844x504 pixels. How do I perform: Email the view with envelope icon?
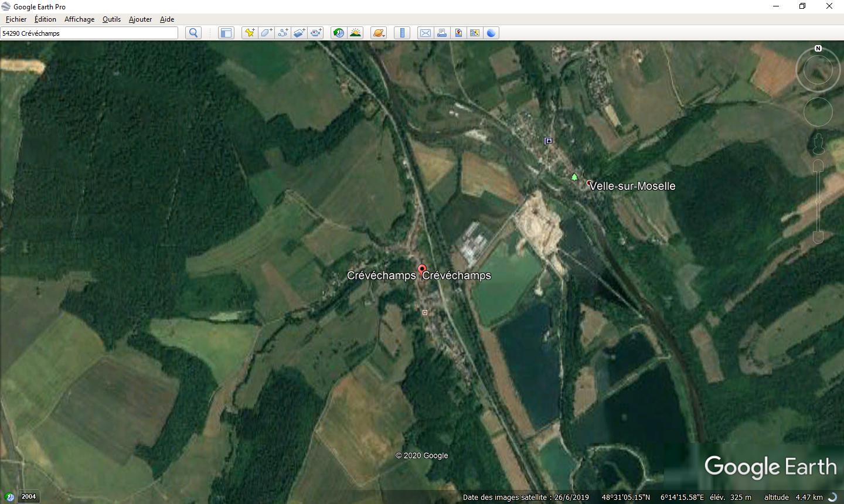point(426,33)
